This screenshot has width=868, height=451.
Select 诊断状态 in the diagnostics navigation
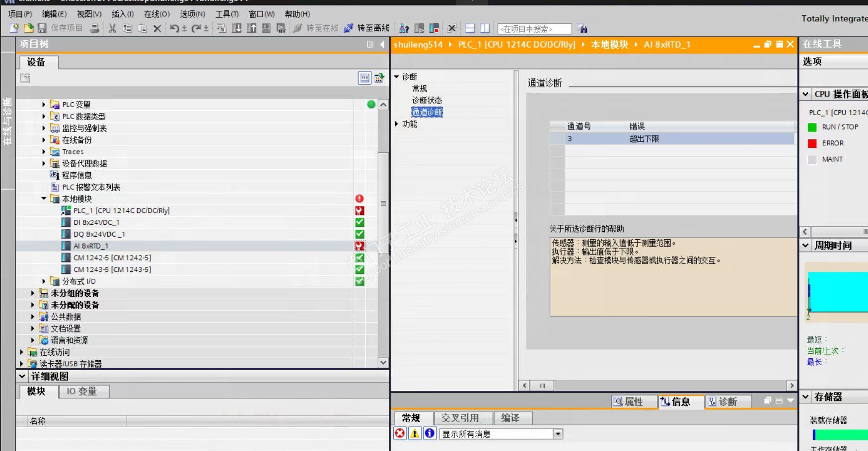click(427, 100)
